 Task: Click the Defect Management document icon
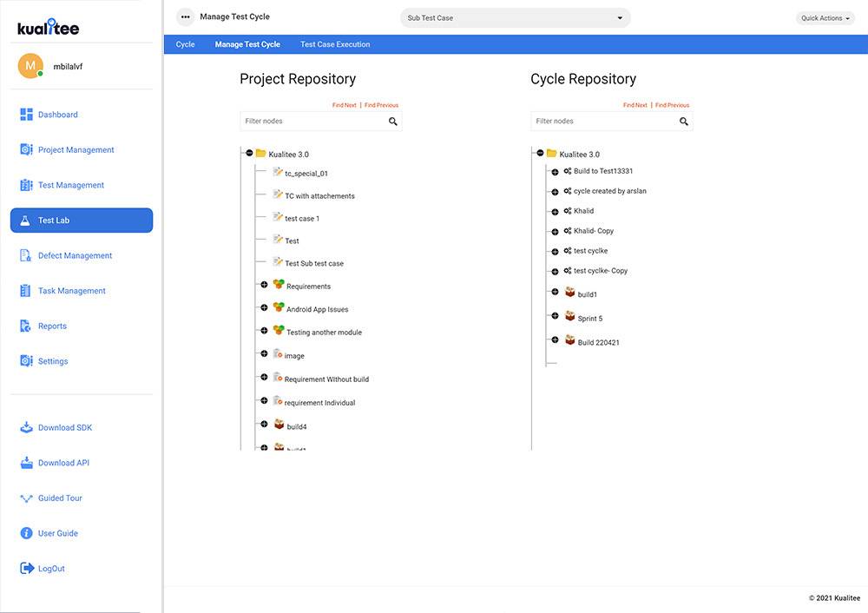pos(25,255)
